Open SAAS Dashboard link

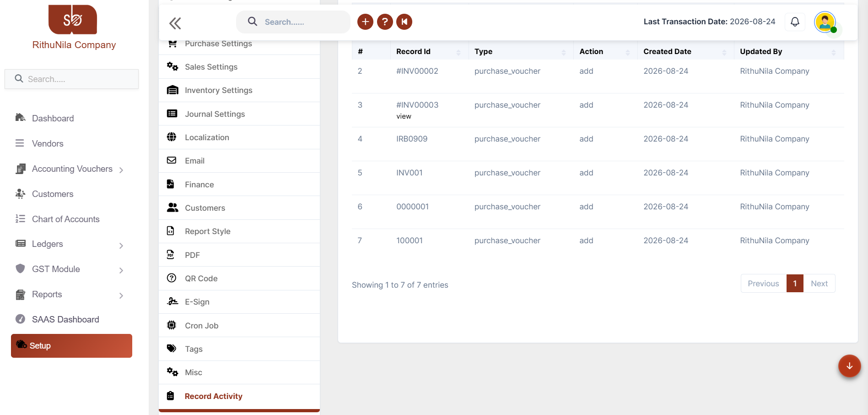[65, 319]
